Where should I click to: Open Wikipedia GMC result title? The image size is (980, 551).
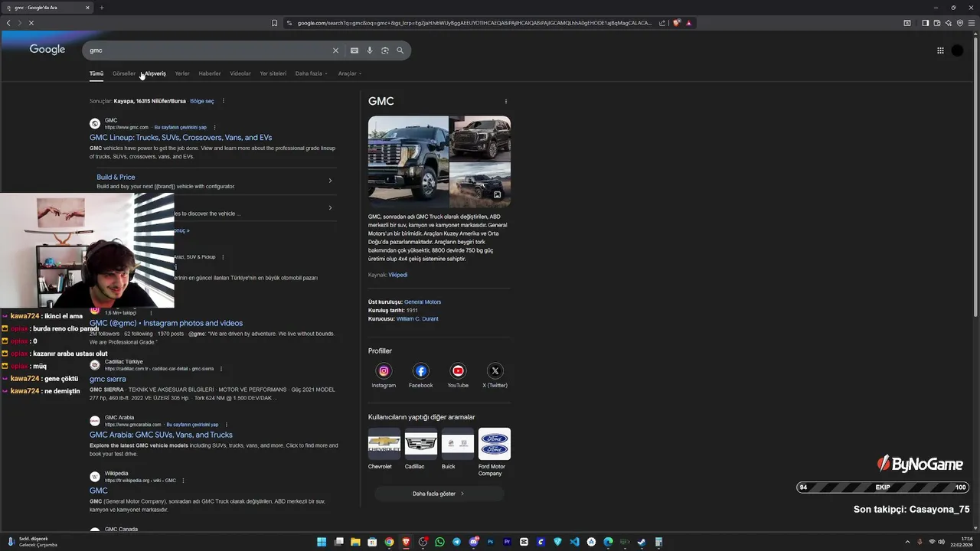[x=99, y=491]
